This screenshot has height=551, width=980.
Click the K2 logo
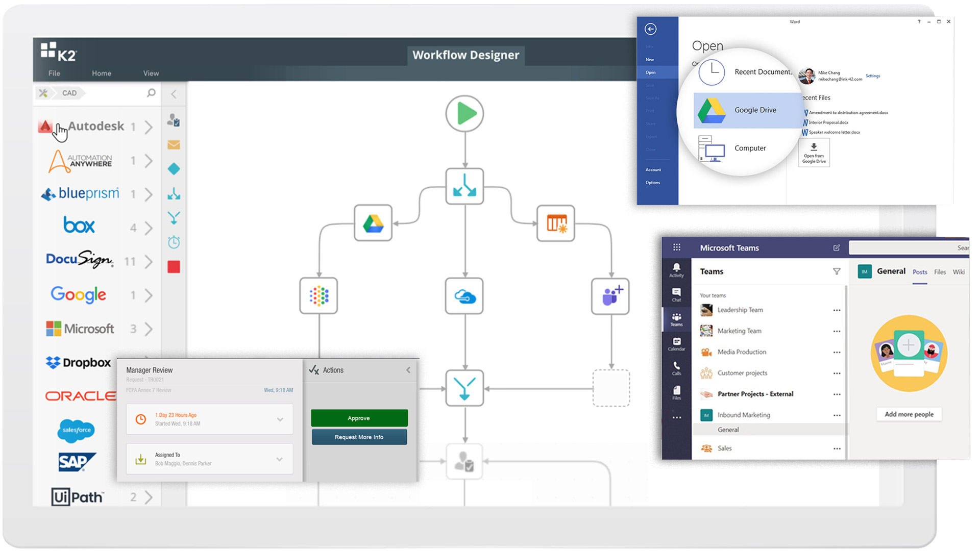(x=58, y=52)
